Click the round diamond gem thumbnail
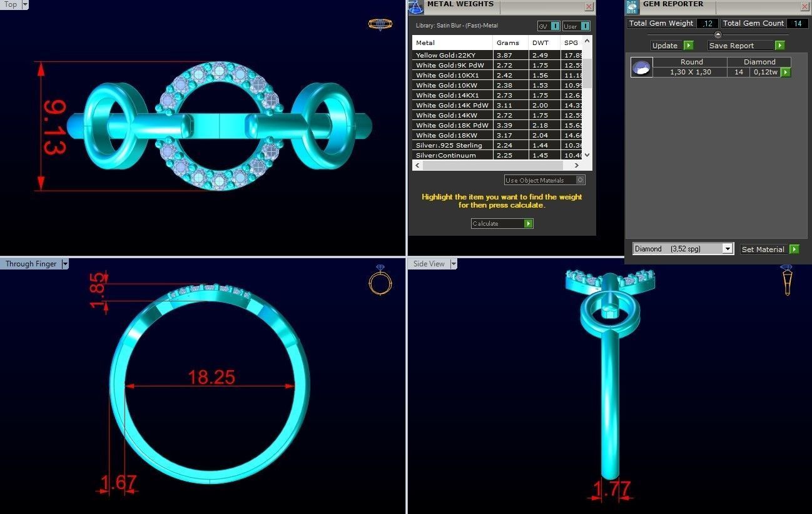 pos(641,67)
